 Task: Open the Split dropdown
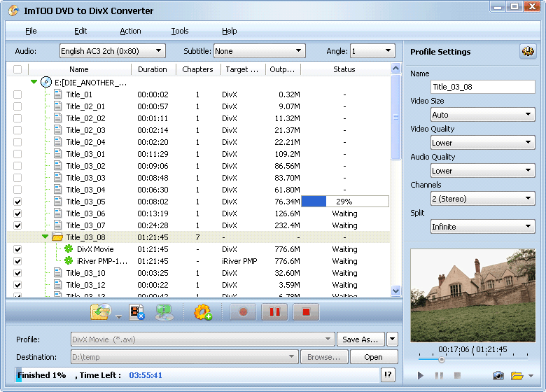(482, 226)
